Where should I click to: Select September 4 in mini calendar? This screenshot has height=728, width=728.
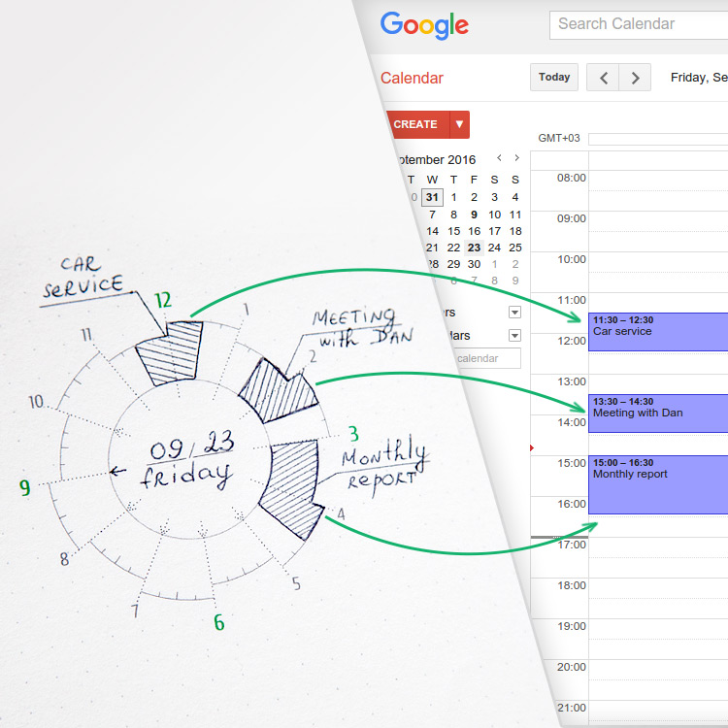[515, 197]
